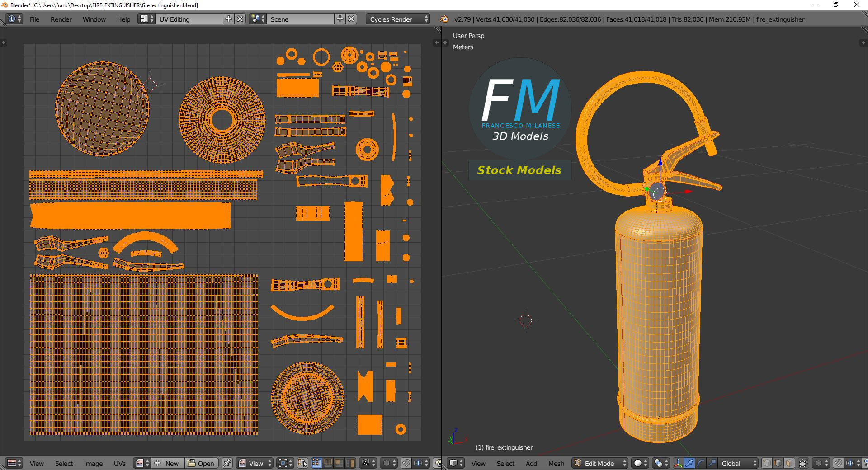This screenshot has height=470, width=868.
Task: Enable the rotate manipulator
Action: tap(701, 463)
